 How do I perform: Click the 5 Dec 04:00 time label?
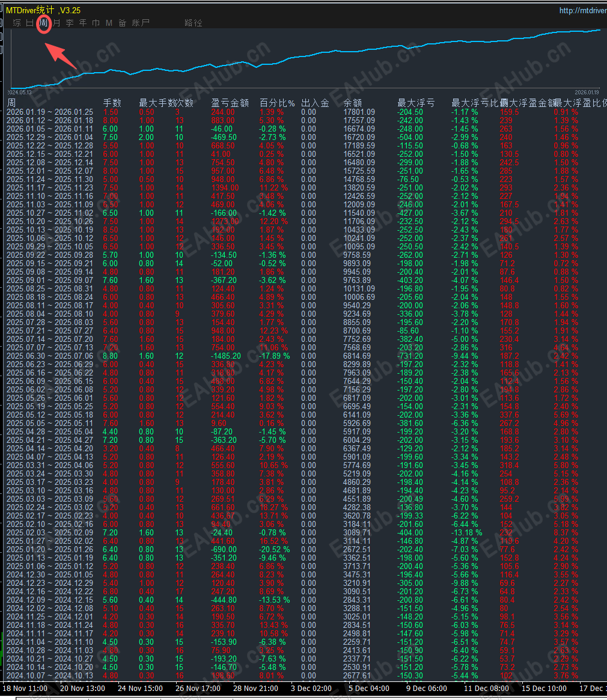click(x=369, y=689)
